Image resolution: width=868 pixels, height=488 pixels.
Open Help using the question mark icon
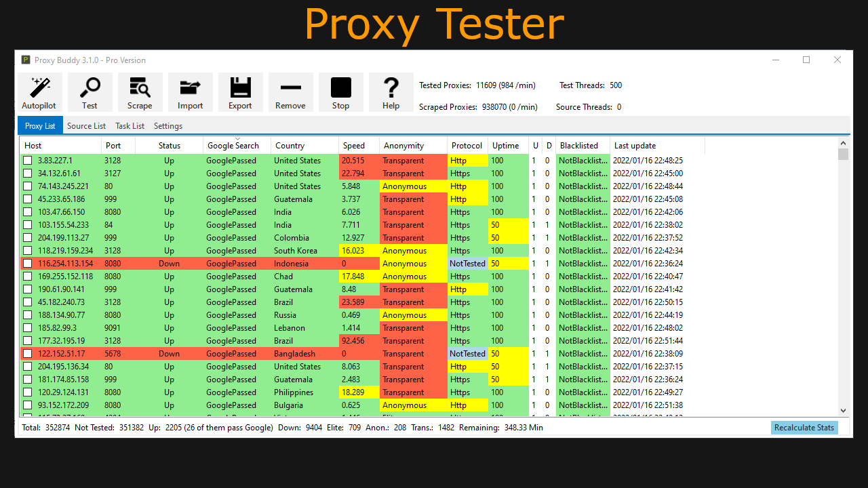pyautogui.click(x=391, y=91)
